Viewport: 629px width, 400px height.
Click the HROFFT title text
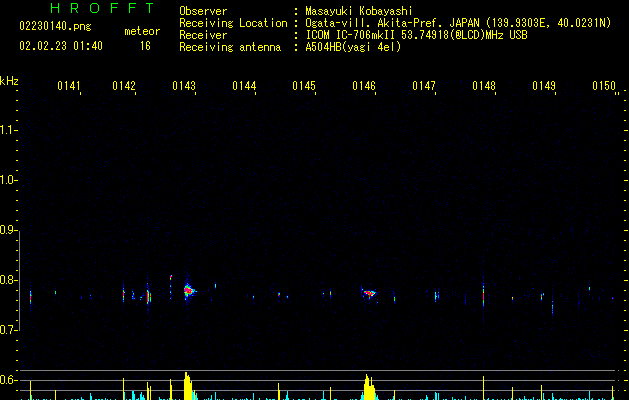point(102,8)
